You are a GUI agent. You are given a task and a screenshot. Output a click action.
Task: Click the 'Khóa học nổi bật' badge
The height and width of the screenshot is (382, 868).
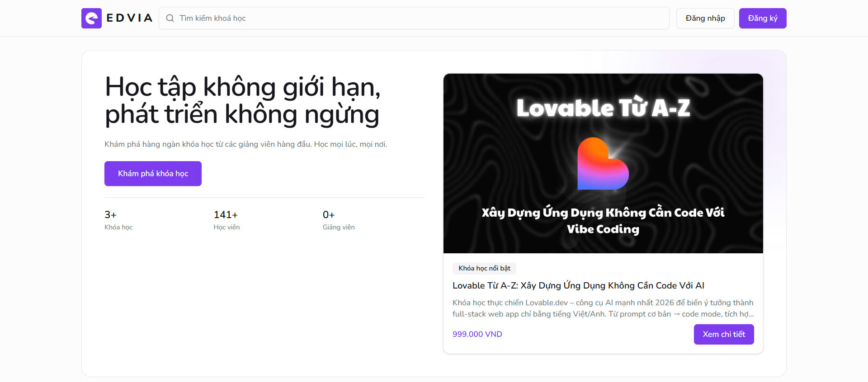click(484, 268)
